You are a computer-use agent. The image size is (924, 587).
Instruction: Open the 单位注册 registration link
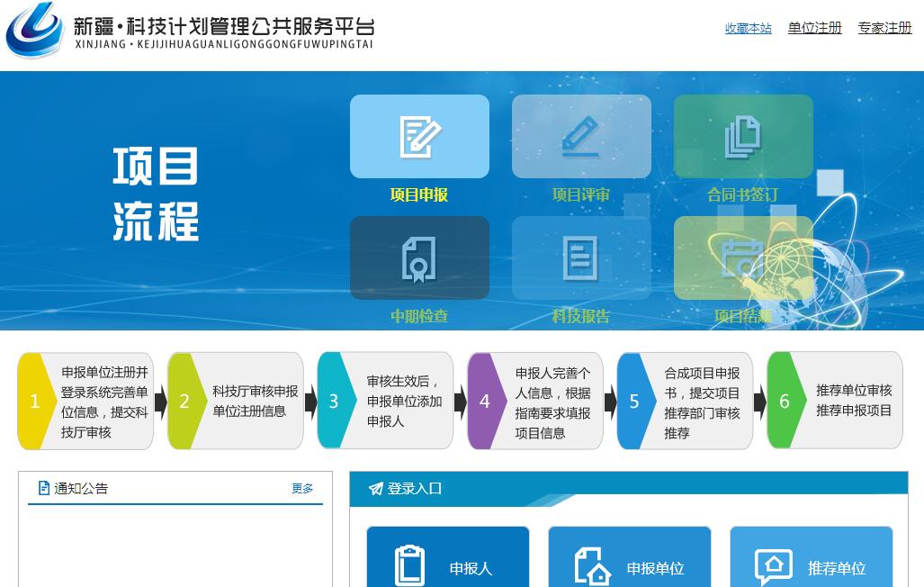[814, 28]
